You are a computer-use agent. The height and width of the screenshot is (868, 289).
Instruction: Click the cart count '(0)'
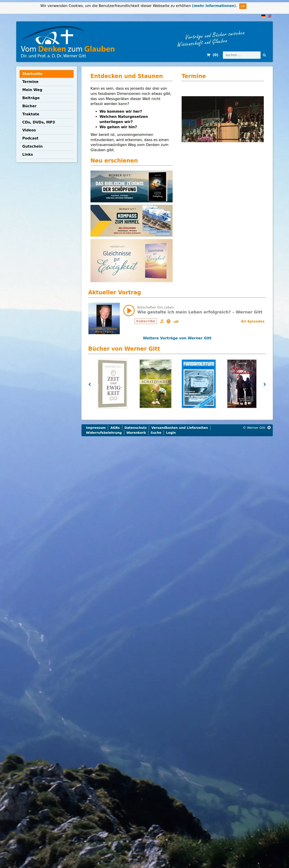point(215,55)
